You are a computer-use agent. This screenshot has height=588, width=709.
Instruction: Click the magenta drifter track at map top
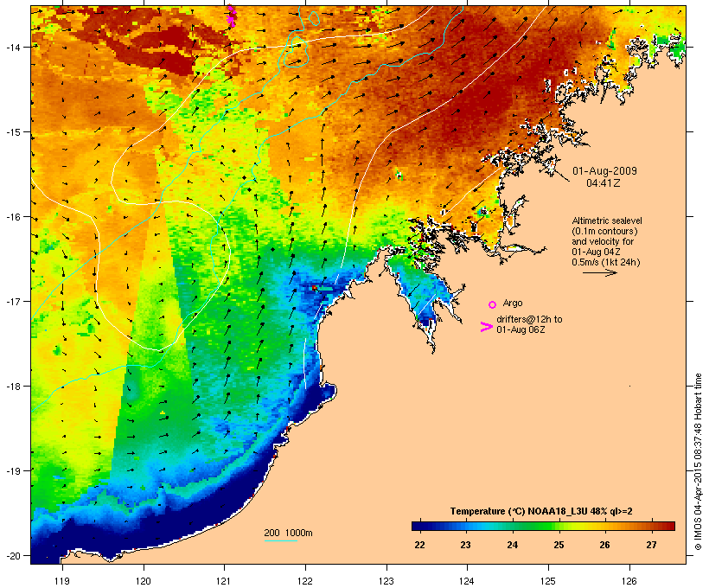coord(231,16)
